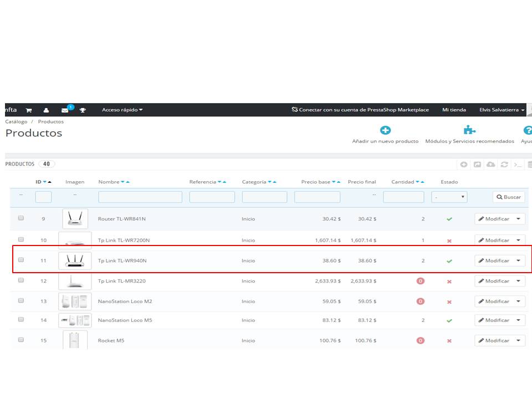The width and height of the screenshot is (532, 399).
Task: Toggle red cross status of Rocket M5
Action: 449,341
